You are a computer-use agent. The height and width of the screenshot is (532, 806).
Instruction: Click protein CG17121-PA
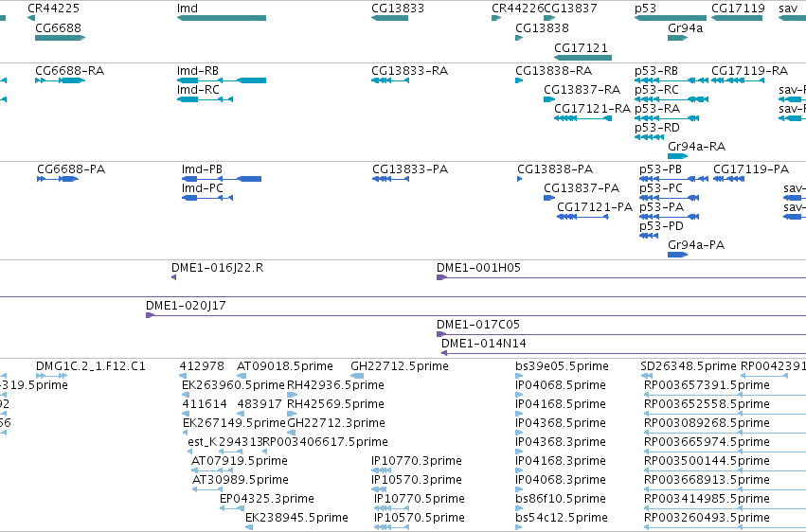click(x=582, y=217)
